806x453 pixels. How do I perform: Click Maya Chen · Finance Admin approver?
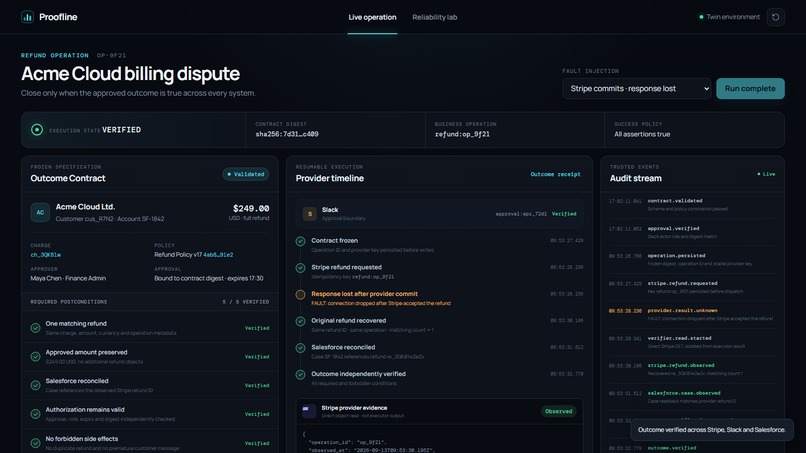[x=68, y=278]
